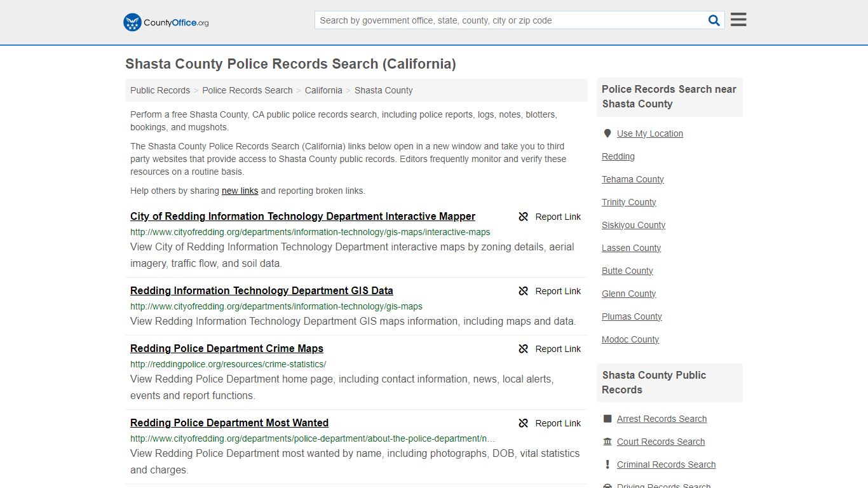Click the page title heading

click(x=290, y=64)
